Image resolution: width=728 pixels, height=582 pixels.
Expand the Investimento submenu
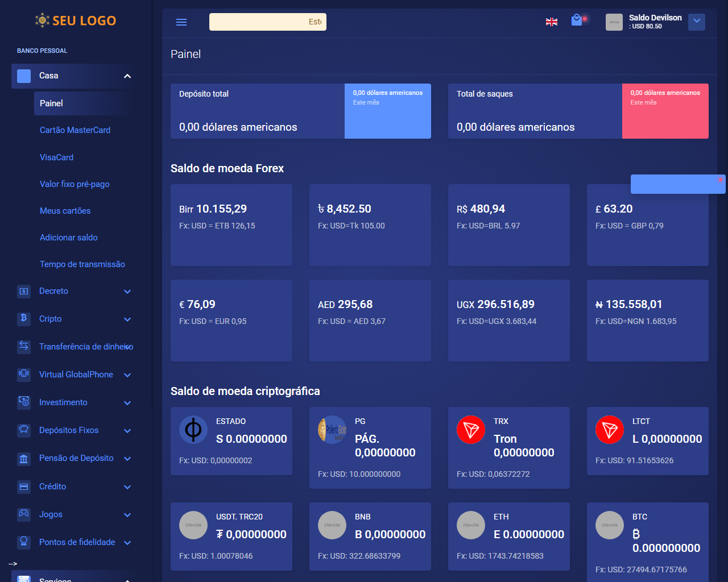(x=127, y=403)
